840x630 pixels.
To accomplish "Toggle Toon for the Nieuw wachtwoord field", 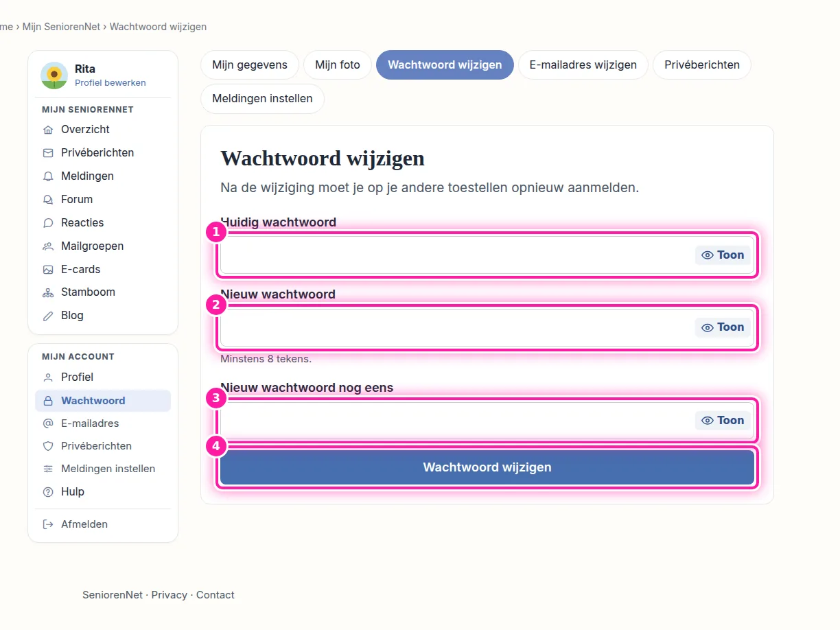I will tap(723, 327).
